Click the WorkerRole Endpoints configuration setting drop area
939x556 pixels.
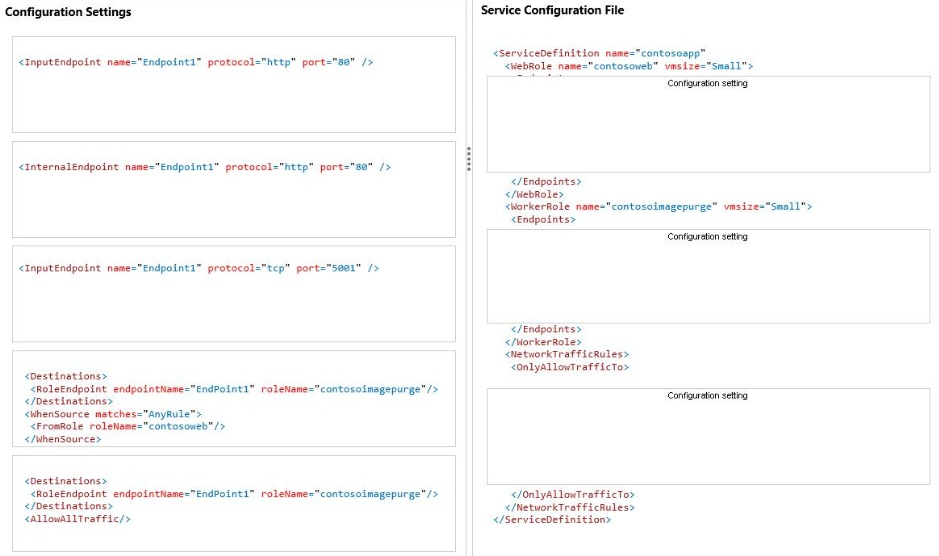pos(708,276)
